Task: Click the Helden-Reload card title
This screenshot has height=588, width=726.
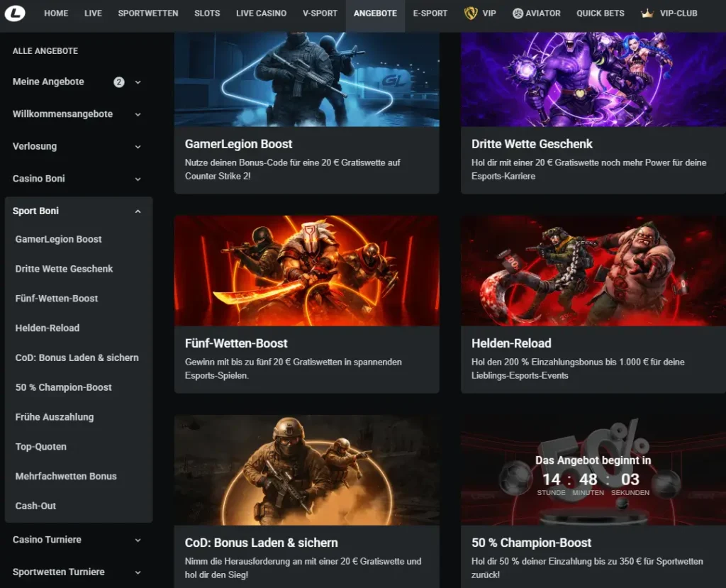Action: tap(511, 343)
